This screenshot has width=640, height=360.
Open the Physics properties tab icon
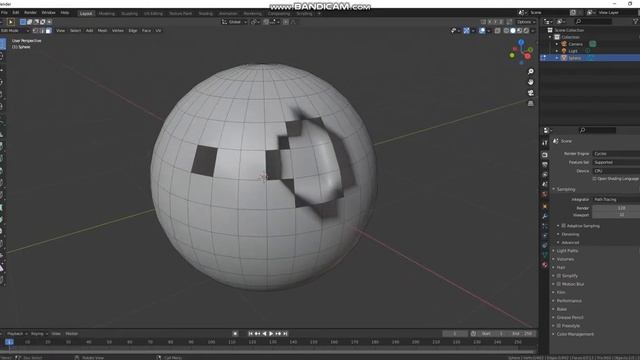[x=545, y=236]
